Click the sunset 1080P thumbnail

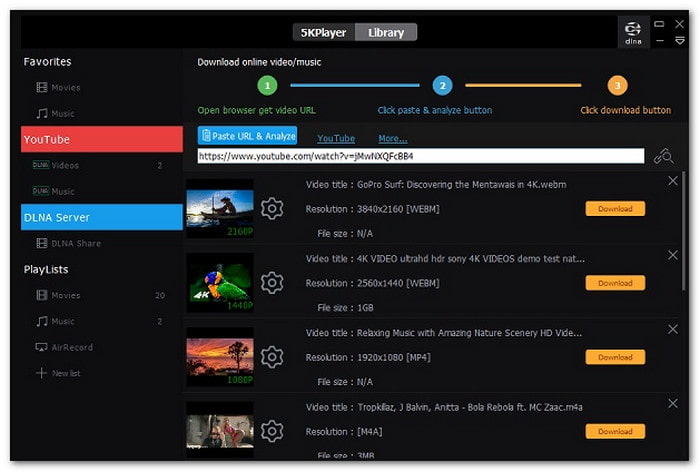220,357
